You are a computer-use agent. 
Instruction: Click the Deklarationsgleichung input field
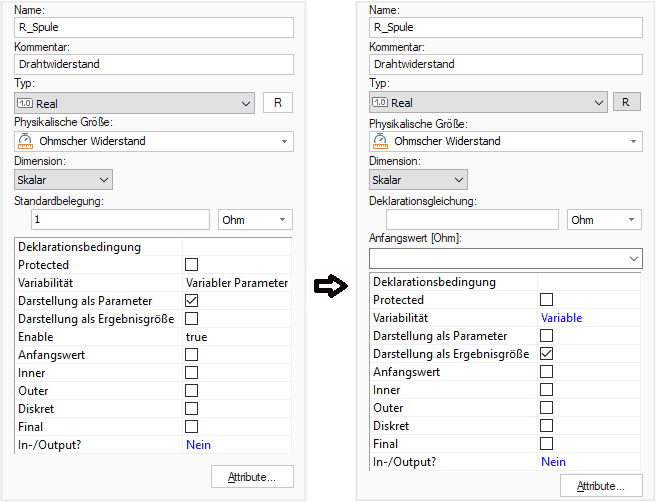[472, 220]
